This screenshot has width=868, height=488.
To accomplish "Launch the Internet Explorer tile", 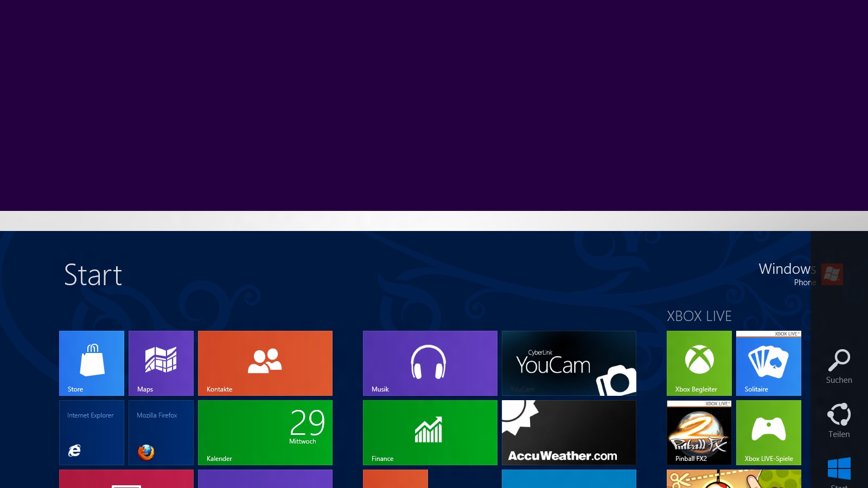I will tap(92, 433).
